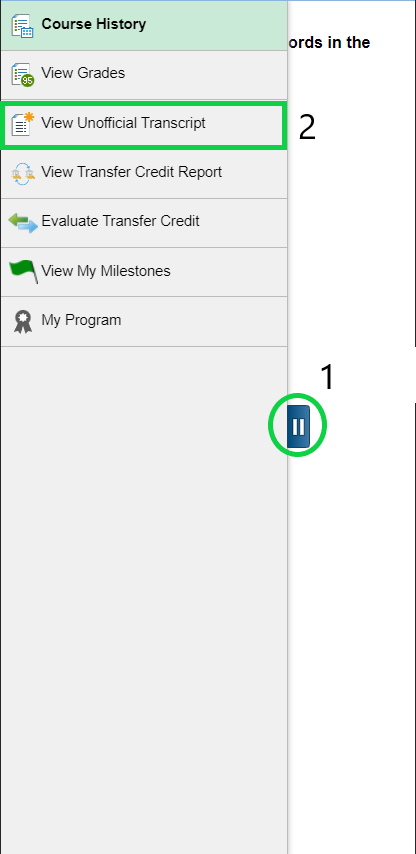Open the Course History menu item
This screenshot has height=854, width=416.
pyautogui.click(x=144, y=25)
